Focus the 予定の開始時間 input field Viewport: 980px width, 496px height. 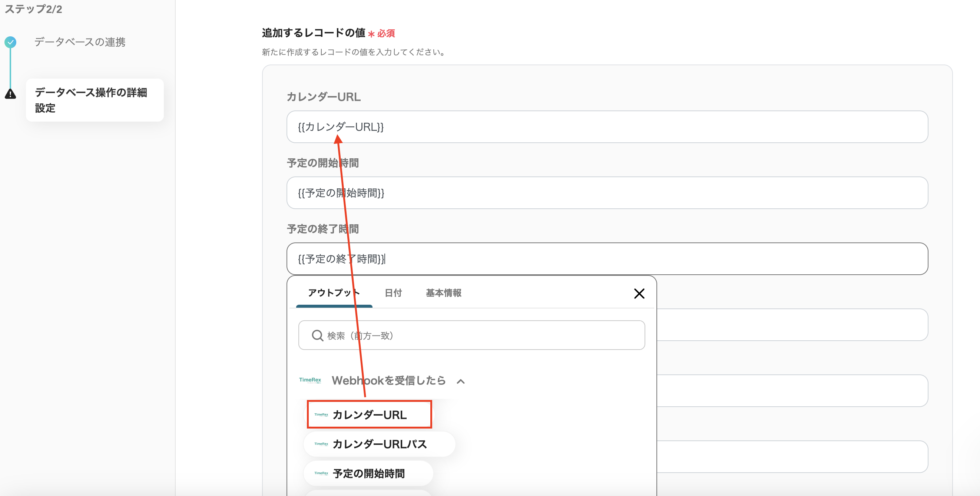[x=607, y=193]
